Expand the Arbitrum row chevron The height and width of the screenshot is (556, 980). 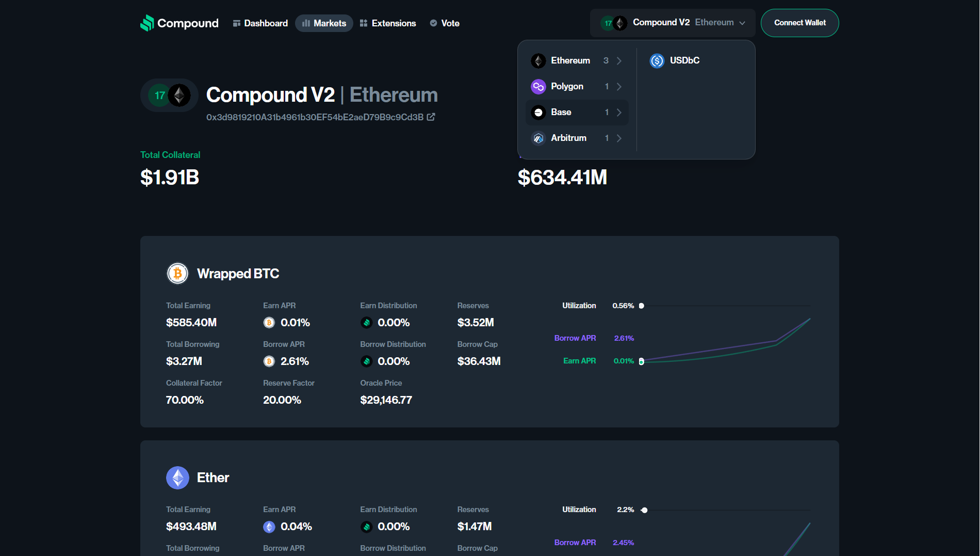pos(619,138)
